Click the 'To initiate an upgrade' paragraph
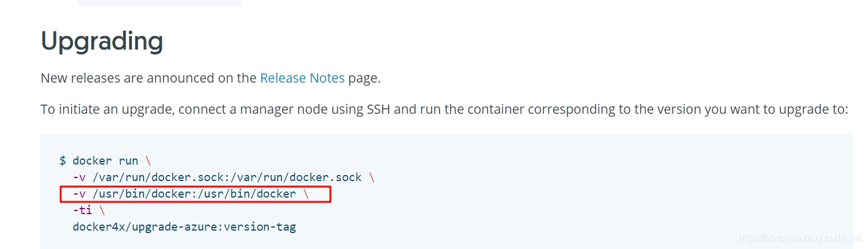The image size is (868, 249). click(x=444, y=110)
